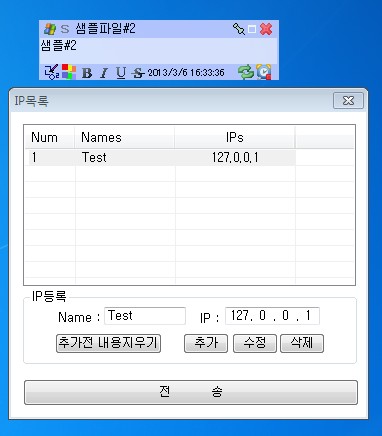Open the alarm clock icon in note
The image size is (382, 436).
tap(264, 72)
